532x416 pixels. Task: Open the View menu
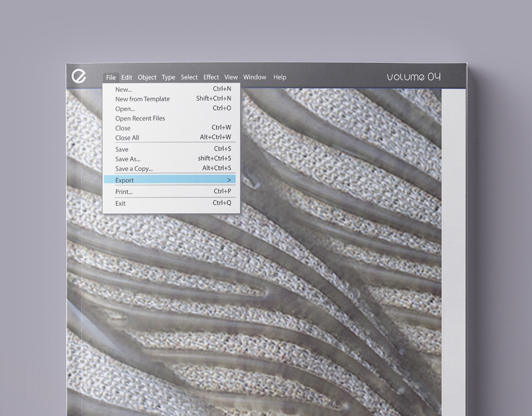231,77
